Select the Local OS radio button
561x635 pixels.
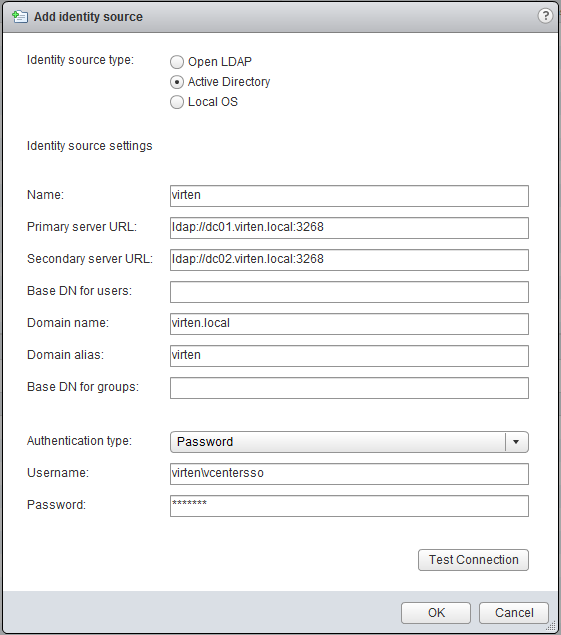click(x=177, y=102)
